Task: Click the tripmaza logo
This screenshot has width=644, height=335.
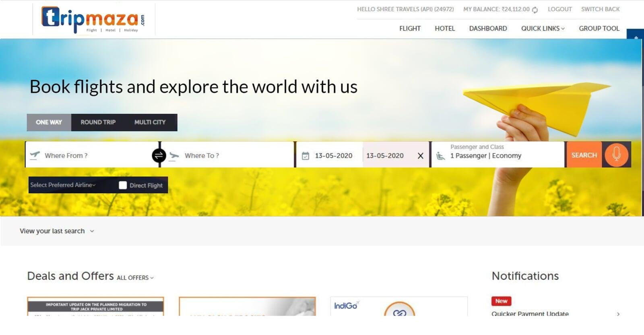Action: pyautogui.click(x=93, y=19)
